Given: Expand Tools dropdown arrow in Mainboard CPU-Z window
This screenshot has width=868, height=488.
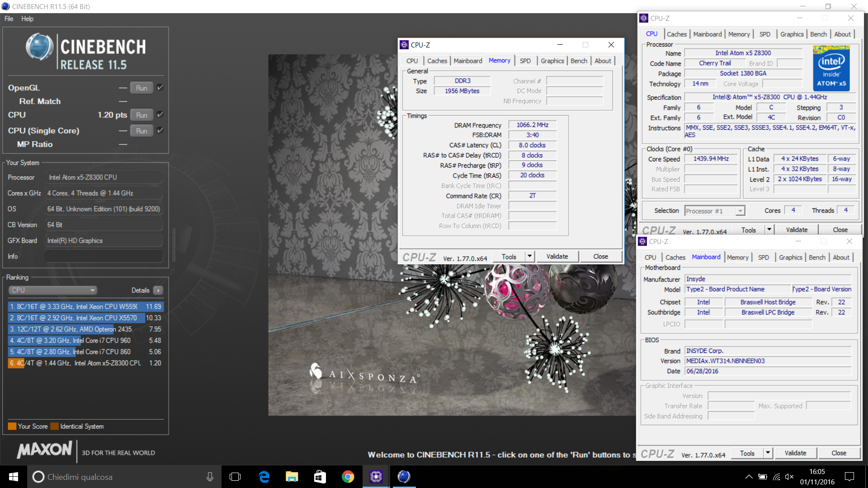Looking at the screenshot, I should (768, 453).
